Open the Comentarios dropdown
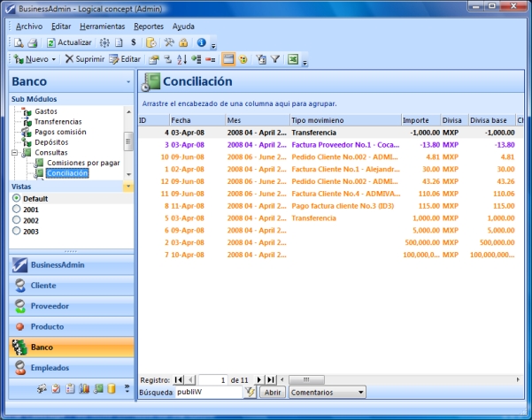Image resolution: width=532 pixels, height=420 pixels. (327, 392)
